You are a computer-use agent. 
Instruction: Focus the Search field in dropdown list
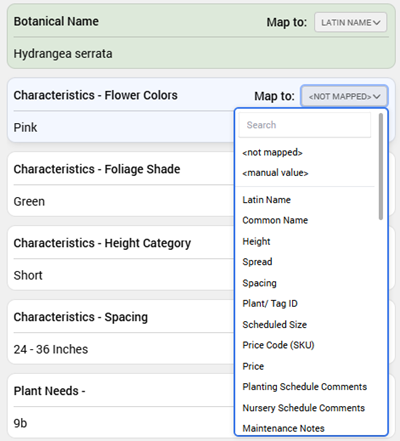click(x=305, y=125)
